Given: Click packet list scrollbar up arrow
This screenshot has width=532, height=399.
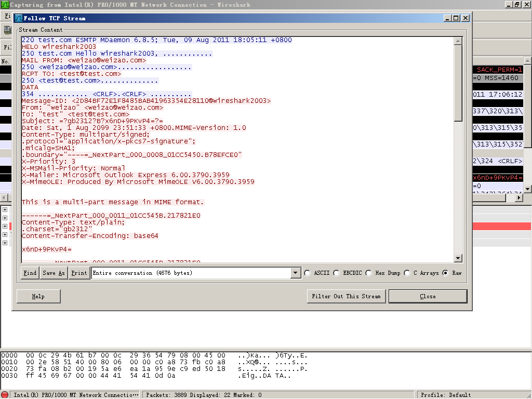Looking at the screenshot, I should (528, 61).
